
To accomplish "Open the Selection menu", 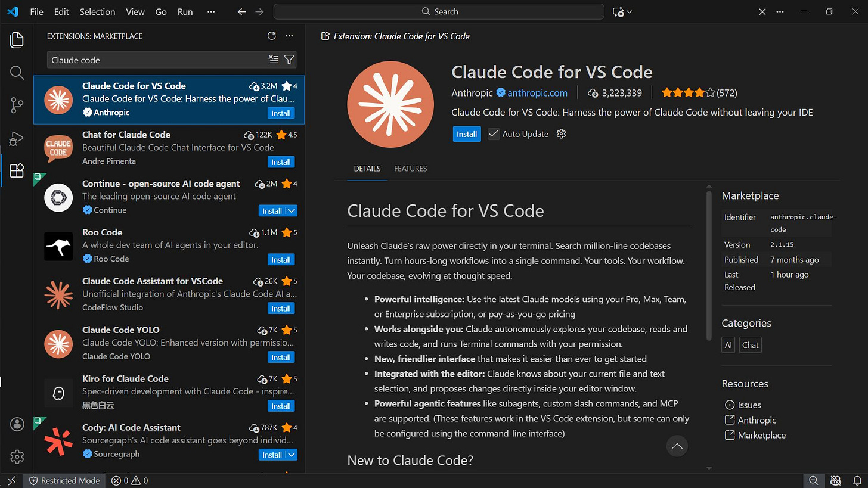I will click(97, 11).
